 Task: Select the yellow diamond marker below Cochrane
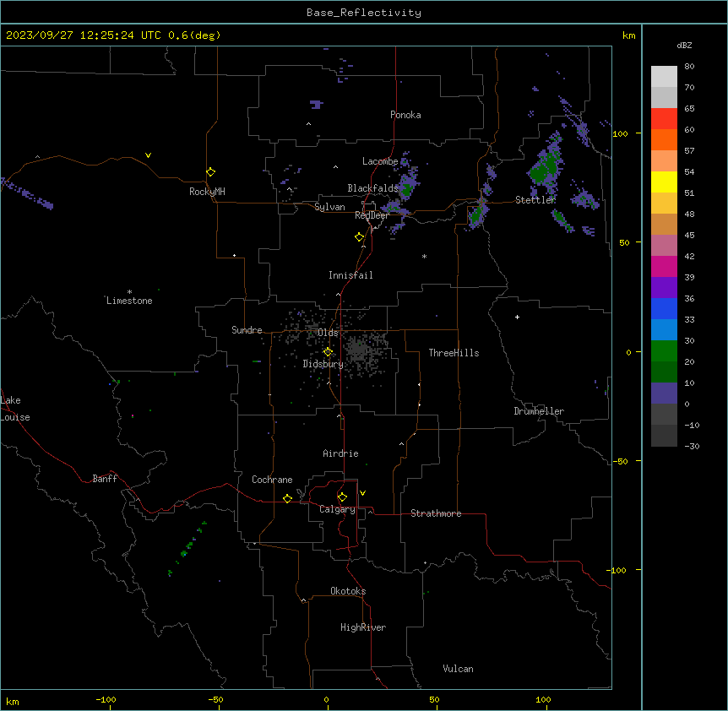(x=287, y=498)
